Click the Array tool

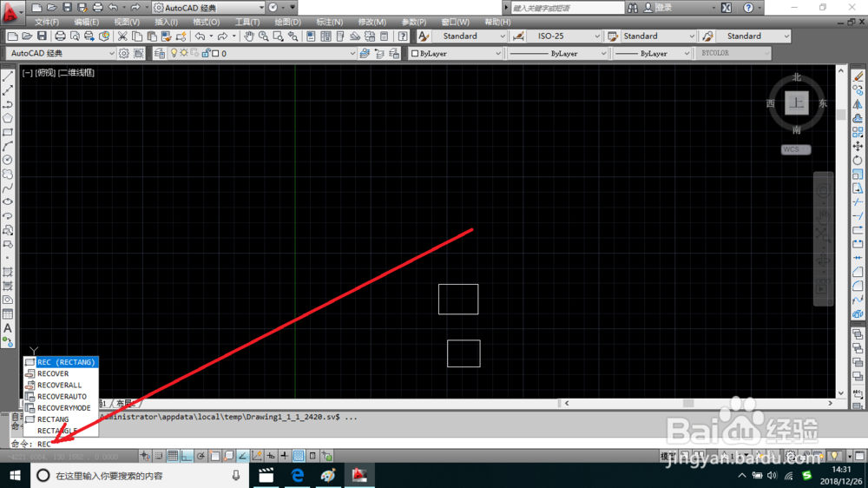point(858,132)
